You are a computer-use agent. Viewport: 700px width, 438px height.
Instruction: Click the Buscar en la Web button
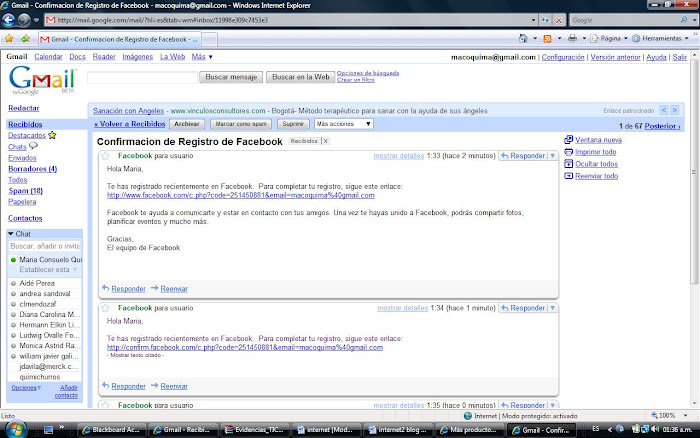[x=300, y=77]
